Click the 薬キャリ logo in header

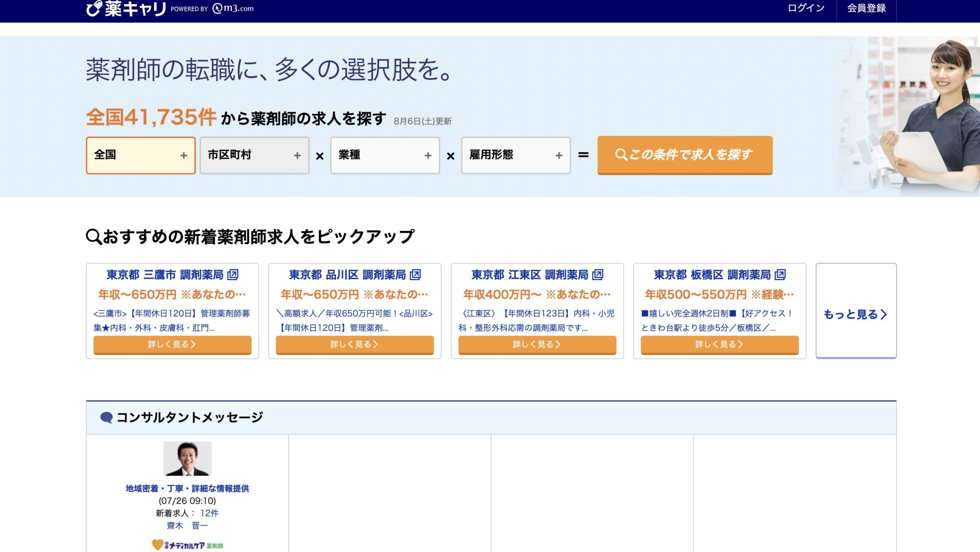coord(126,8)
